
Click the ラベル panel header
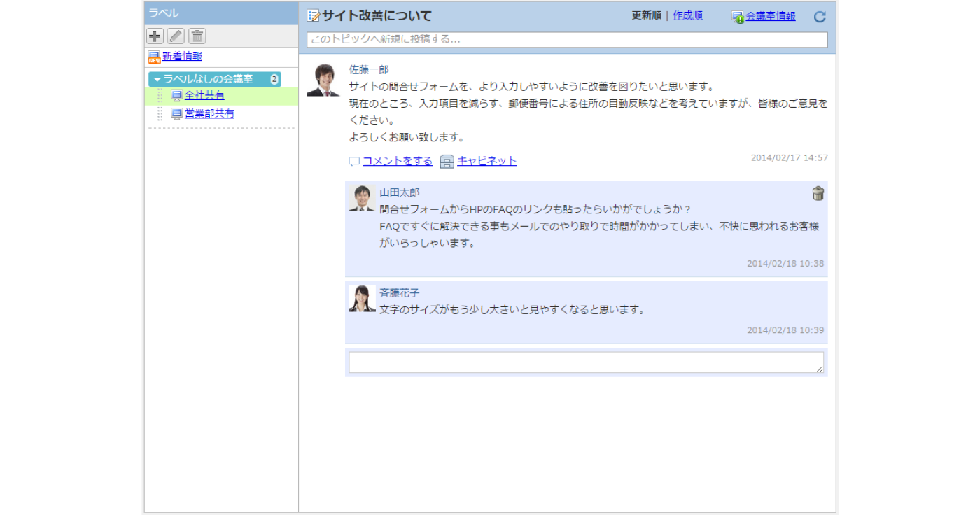click(x=221, y=13)
